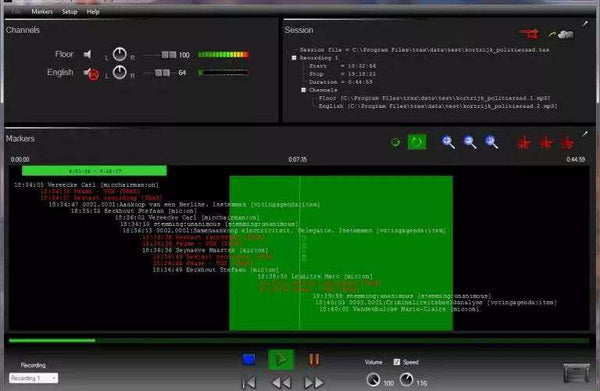Screen dimensions: 600x391
Task: Mute the Floor channel speaker
Action: (x=88, y=54)
